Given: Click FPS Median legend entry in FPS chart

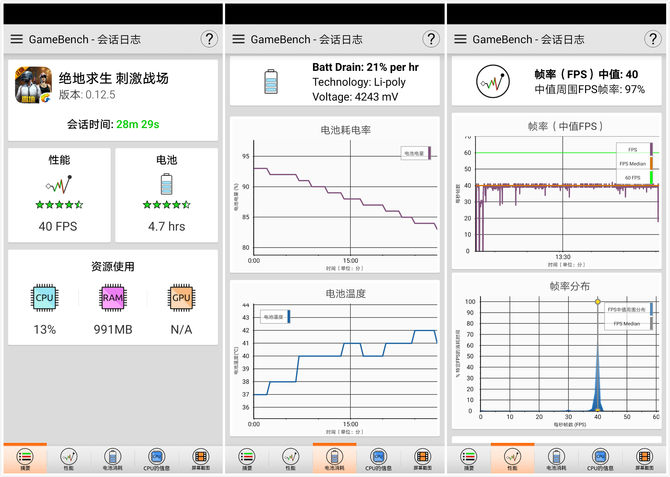Looking at the screenshot, I should click(635, 164).
